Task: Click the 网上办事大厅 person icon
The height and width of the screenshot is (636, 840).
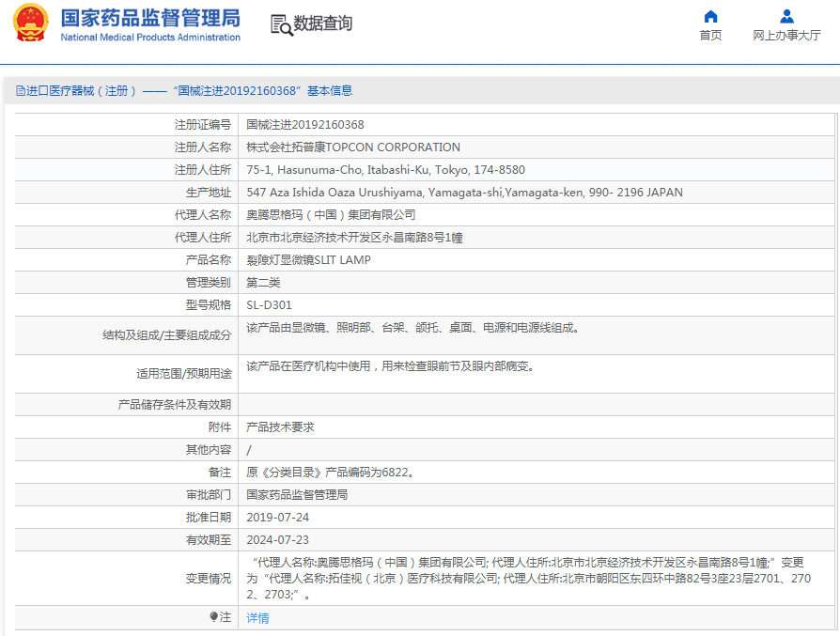Action: click(786, 16)
